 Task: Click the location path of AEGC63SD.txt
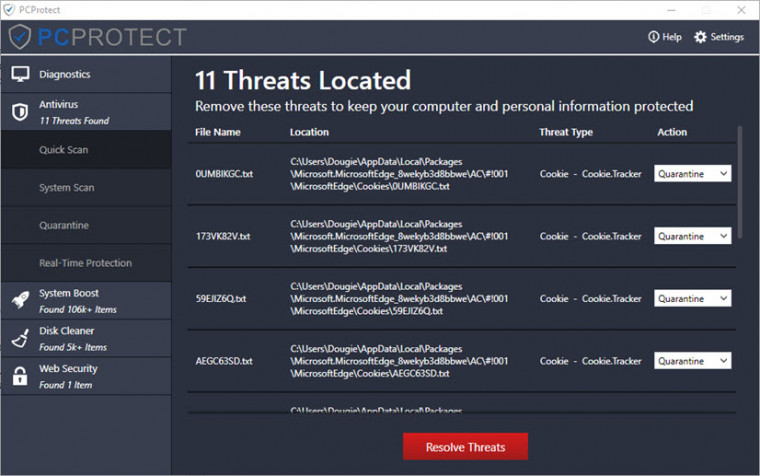(x=399, y=361)
